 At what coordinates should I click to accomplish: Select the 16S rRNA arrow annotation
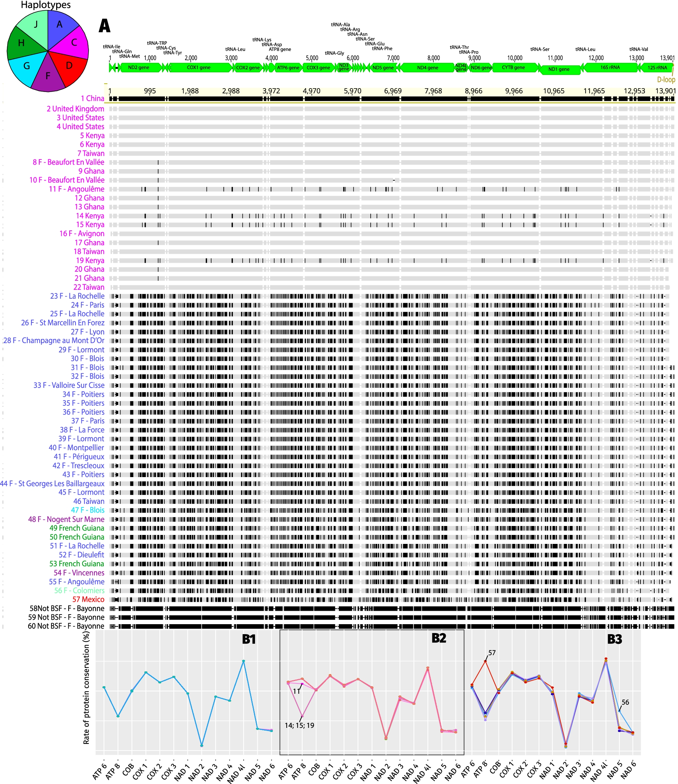(610, 68)
